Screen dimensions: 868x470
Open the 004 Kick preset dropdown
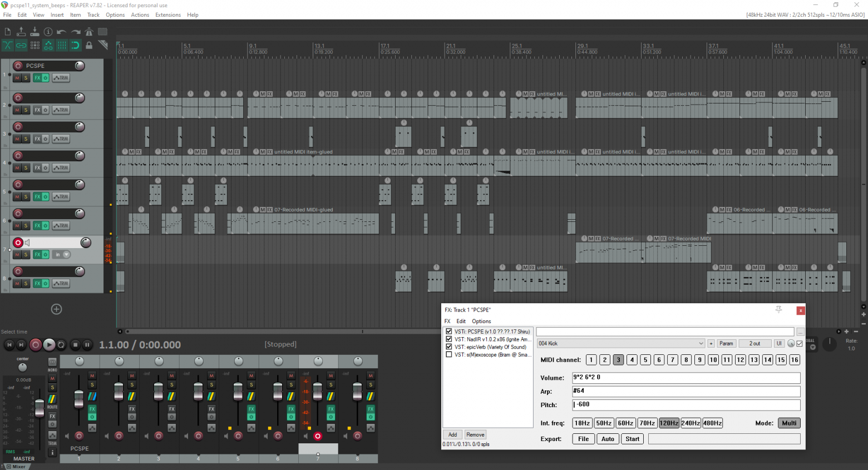coord(621,344)
